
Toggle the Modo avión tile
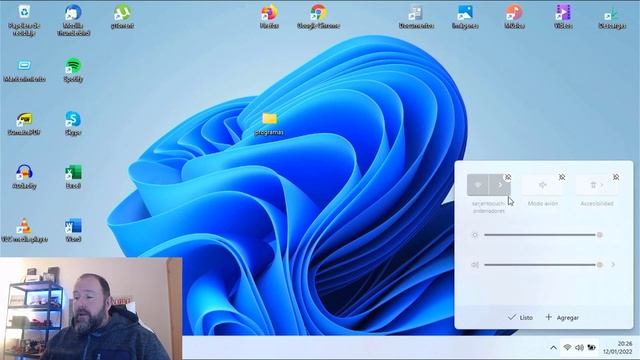[x=543, y=185]
